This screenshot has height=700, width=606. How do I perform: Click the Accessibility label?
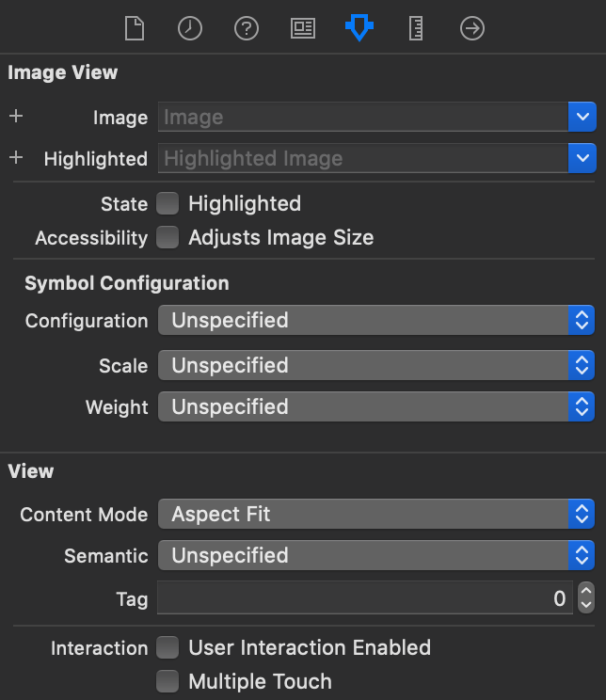(x=91, y=237)
